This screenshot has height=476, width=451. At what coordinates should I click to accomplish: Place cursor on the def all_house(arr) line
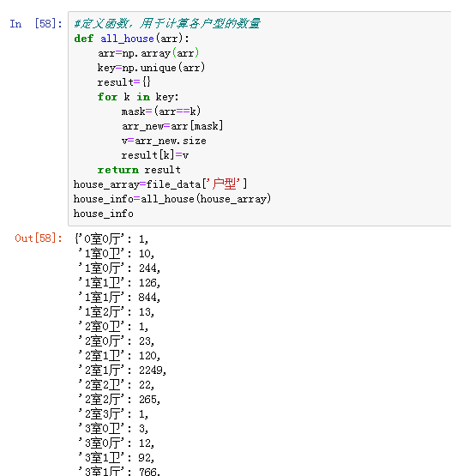131,39
